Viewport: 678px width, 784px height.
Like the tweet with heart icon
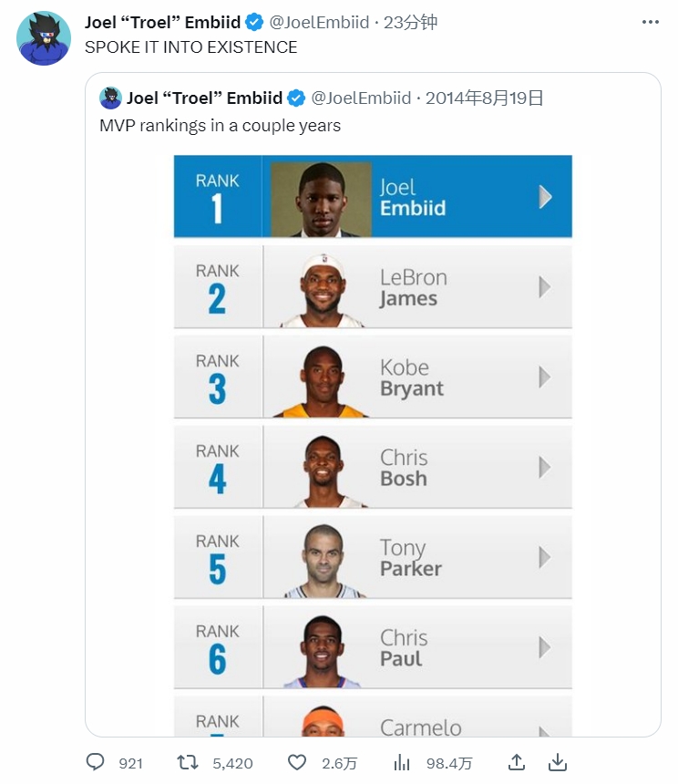click(296, 762)
